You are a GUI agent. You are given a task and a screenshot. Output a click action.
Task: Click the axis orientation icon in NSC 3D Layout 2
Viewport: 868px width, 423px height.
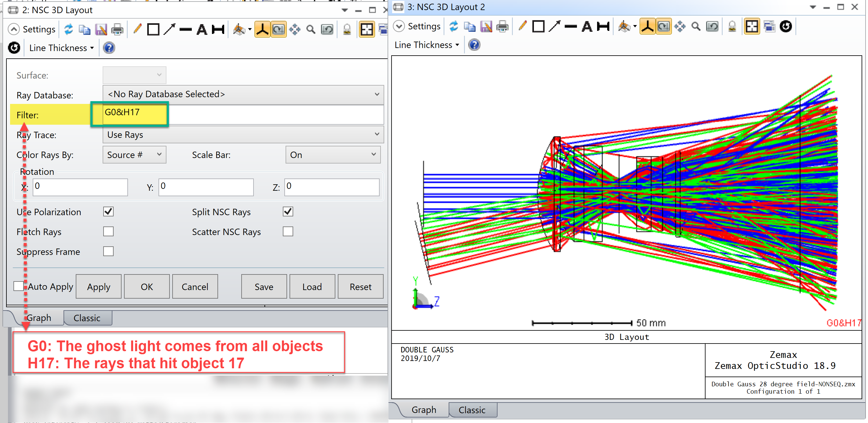pyautogui.click(x=647, y=26)
